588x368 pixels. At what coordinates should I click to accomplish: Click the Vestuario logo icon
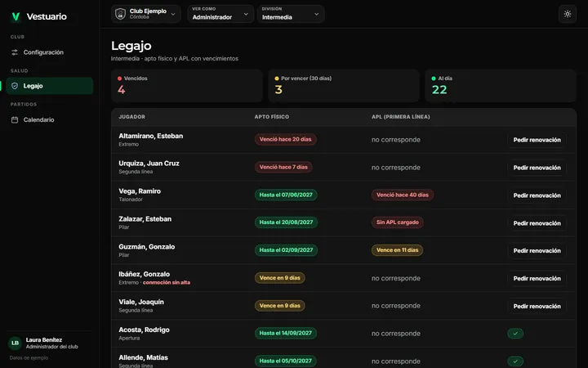(16, 16)
